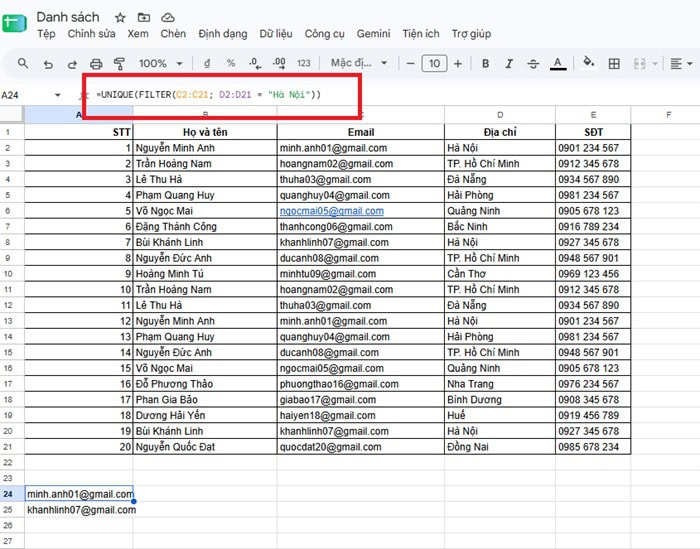Expand the merge cells options arrow
Screen dimensions: 700x549
655,64
